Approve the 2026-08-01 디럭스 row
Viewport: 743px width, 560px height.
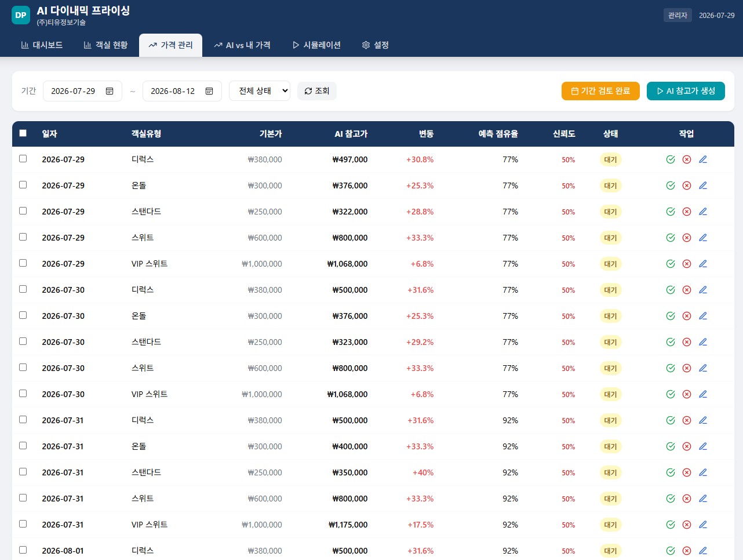pos(671,551)
